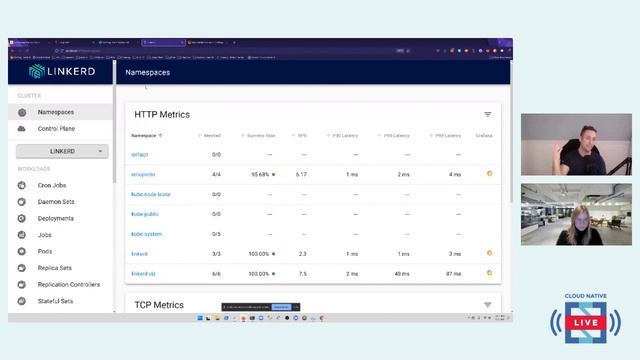Open the kube-node-lease namespace link
The width and height of the screenshot is (640, 360).
click(151, 194)
